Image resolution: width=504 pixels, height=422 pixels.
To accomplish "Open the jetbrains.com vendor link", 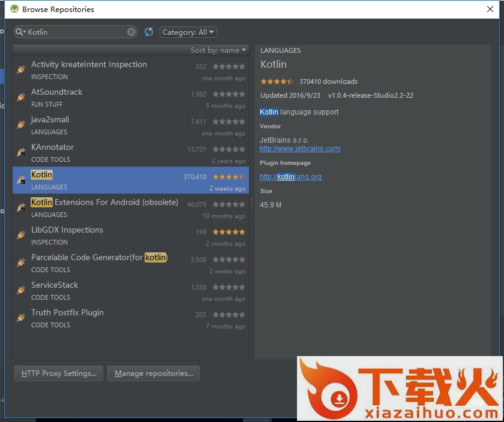I will point(300,149).
